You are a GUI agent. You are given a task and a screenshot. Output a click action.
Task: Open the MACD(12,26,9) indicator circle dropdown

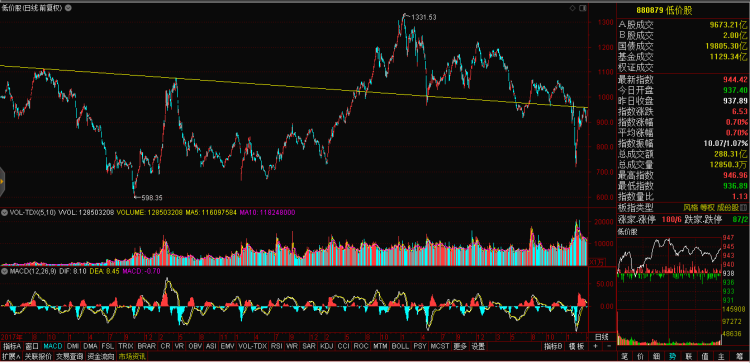tap(4, 271)
